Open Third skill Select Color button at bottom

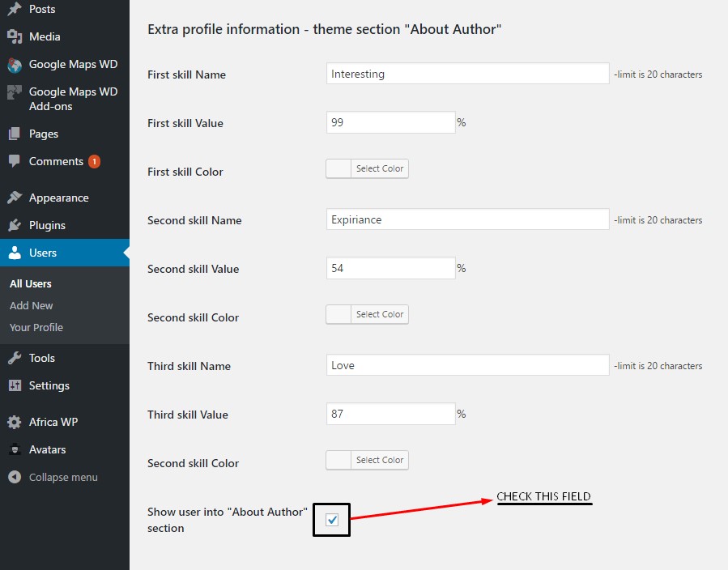[x=379, y=460]
